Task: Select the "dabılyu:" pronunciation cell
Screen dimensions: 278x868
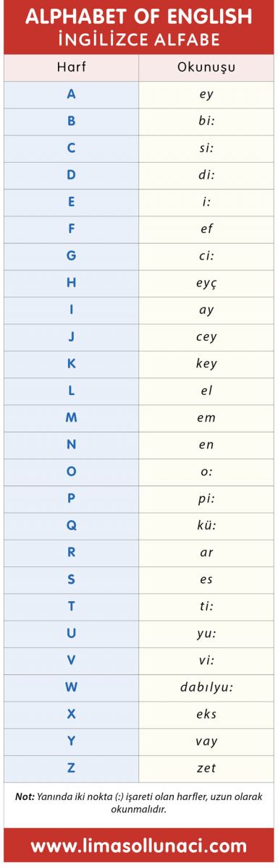Action: (x=206, y=687)
